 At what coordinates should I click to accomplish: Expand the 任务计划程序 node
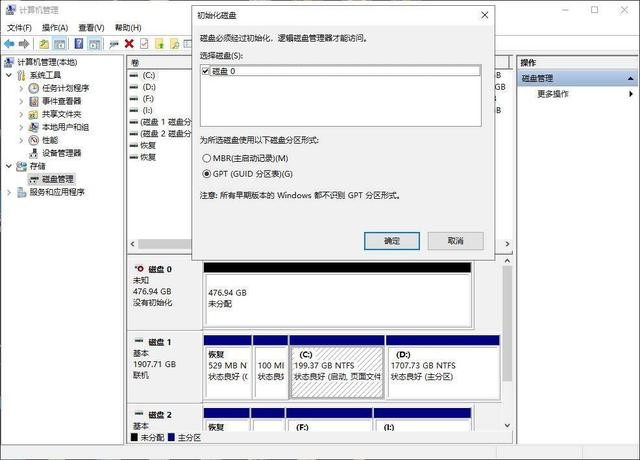21,88
